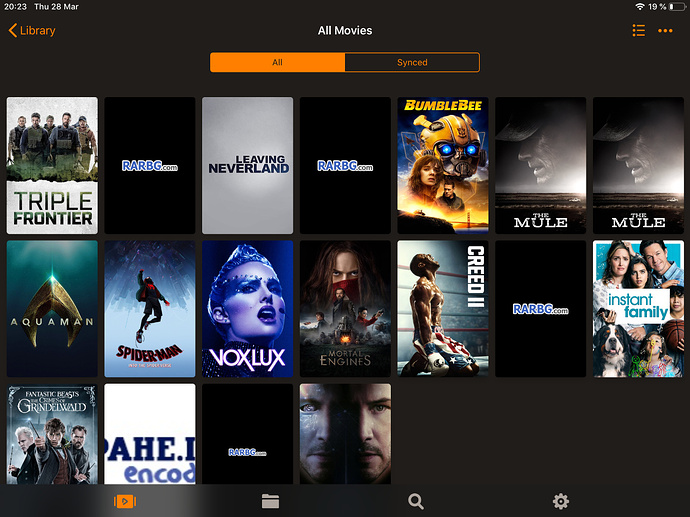Open RARBG poster between Leaving Neverland and Bumblebee
The height and width of the screenshot is (517, 690).
345,165
